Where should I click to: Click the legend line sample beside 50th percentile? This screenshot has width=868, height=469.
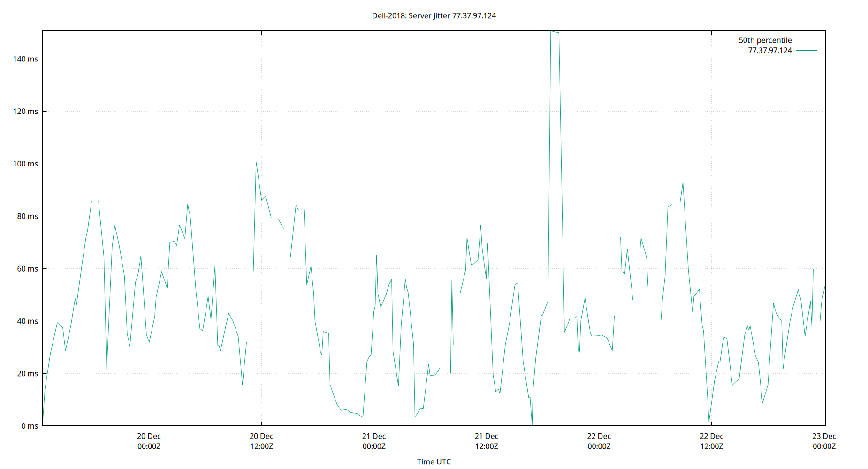point(806,40)
